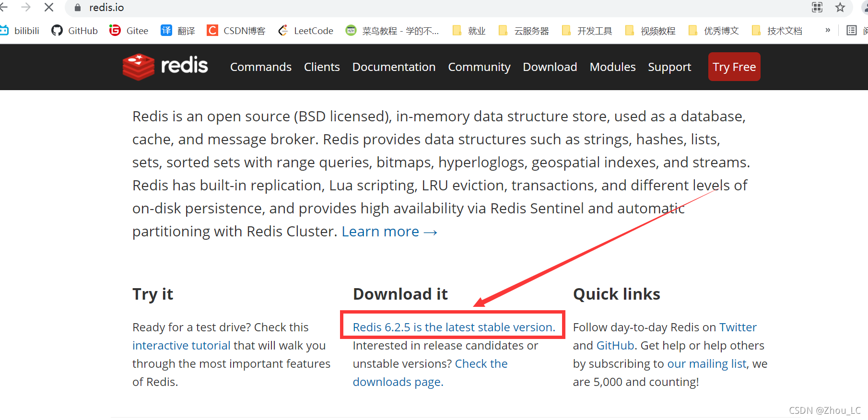
Task: Open the Check the downloads page link
Action: coord(430,373)
